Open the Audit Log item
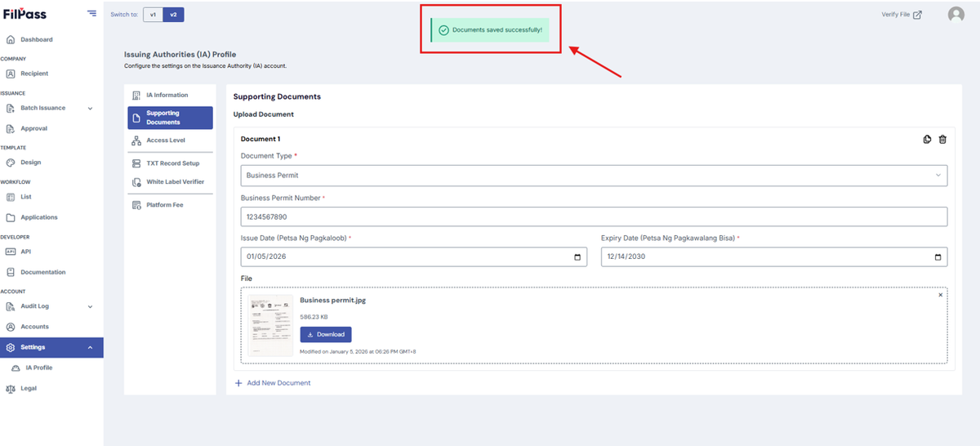Screen dimensions: 980x446 coord(34,306)
